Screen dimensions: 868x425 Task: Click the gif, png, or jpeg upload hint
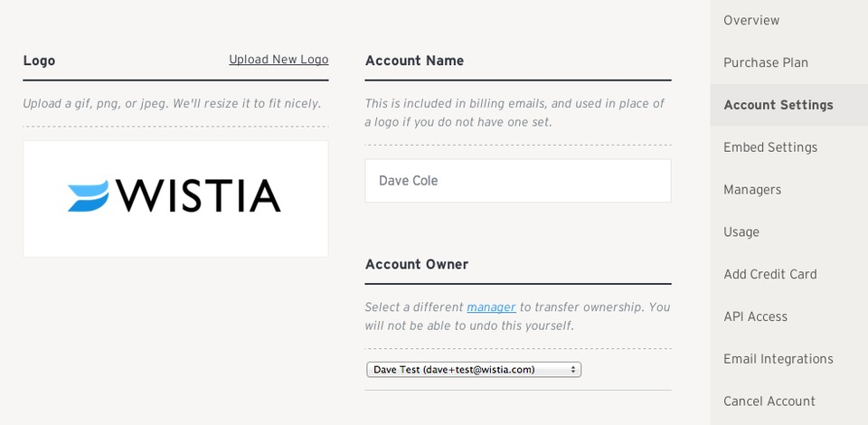pyautogui.click(x=172, y=103)
